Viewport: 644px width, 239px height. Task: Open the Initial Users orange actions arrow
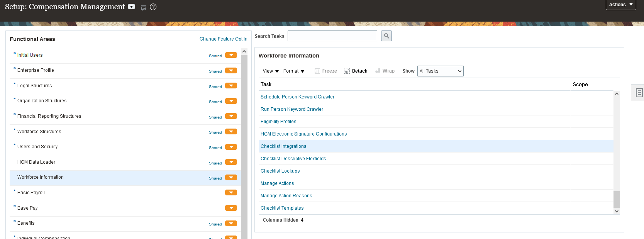coord(231,55)
